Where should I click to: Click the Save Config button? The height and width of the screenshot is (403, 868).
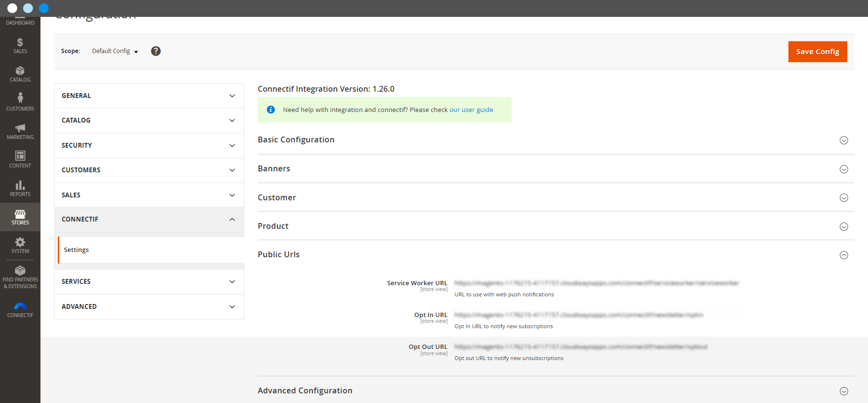[817, 52]
